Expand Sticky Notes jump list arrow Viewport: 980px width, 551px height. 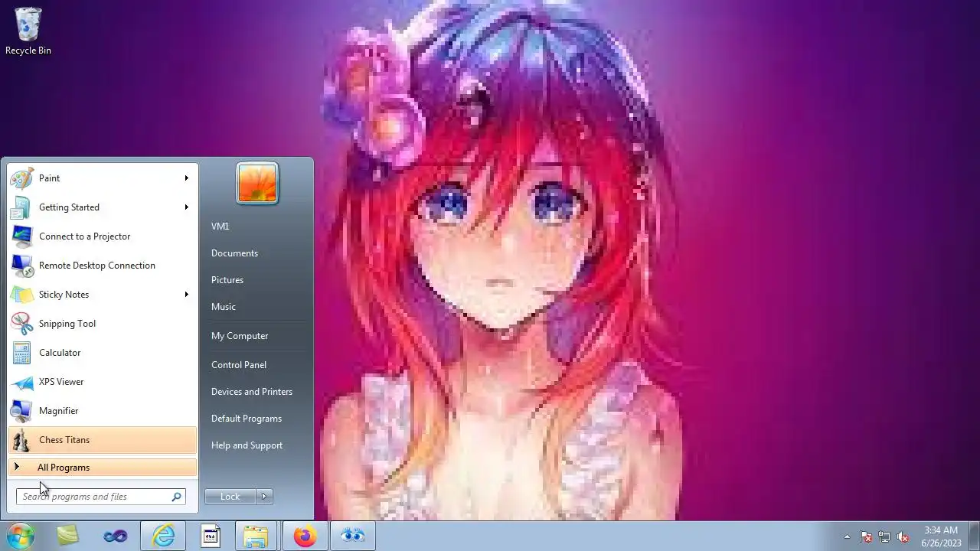pyautogui.click(x=186, y=295)
